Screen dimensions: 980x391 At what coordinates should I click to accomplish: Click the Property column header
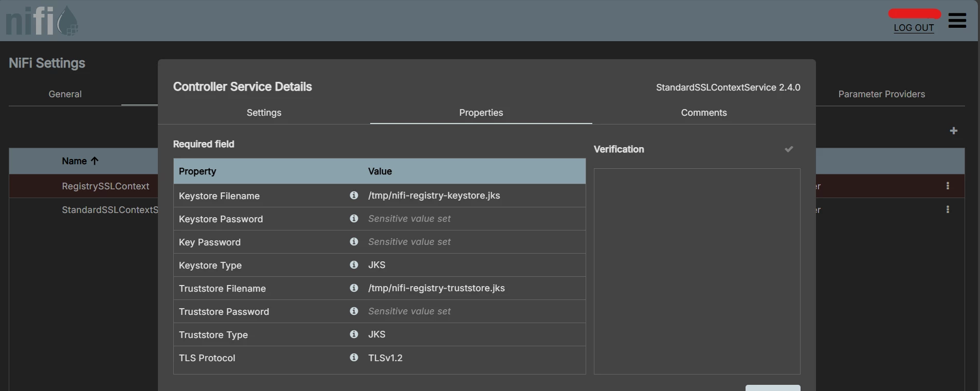click(x=197, y=171)
